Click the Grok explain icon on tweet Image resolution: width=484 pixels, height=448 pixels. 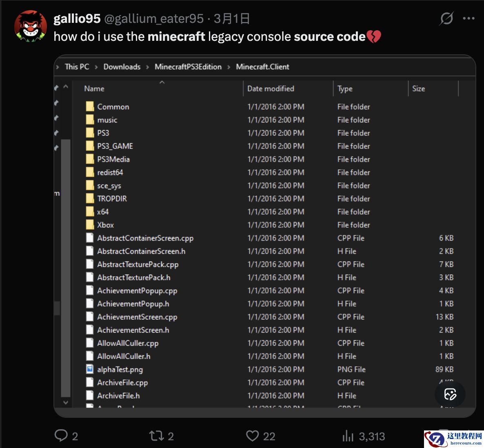[x=446, y=18]
